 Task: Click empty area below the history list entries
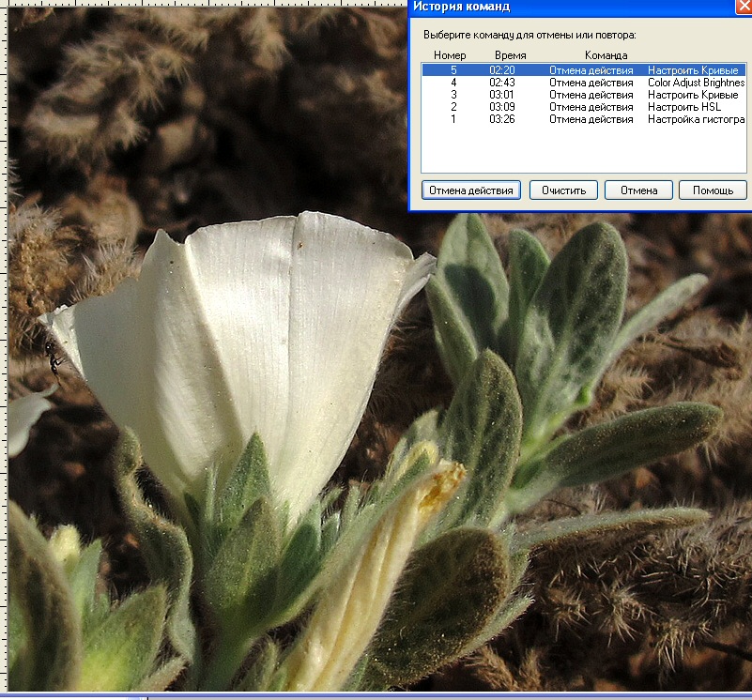(x=582, y=150)
